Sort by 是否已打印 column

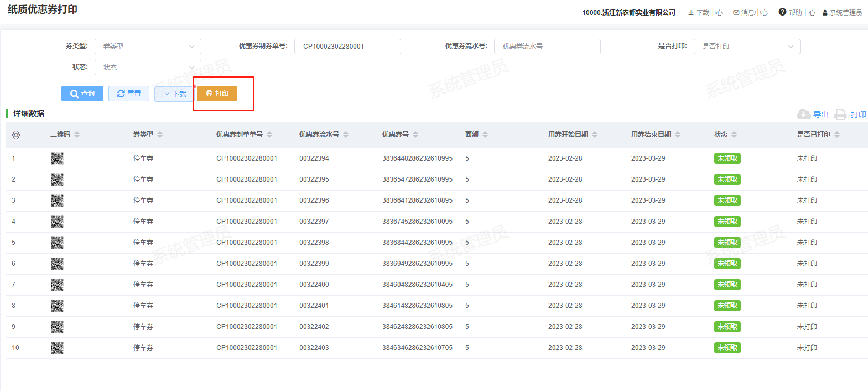837,135
